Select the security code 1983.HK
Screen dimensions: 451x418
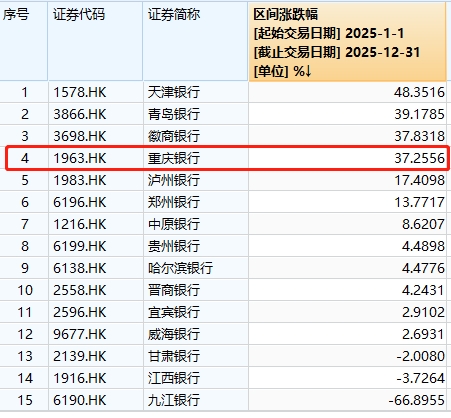click(80, 180)
